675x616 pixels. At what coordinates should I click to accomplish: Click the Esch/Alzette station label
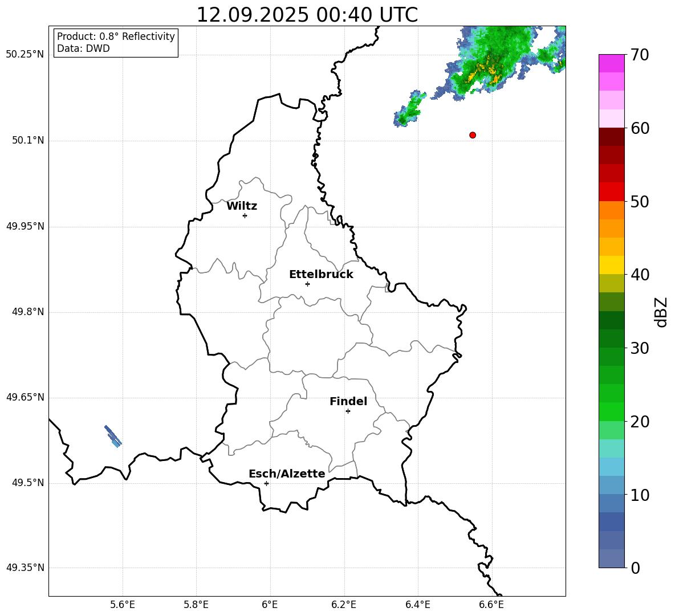coord(287,474)
